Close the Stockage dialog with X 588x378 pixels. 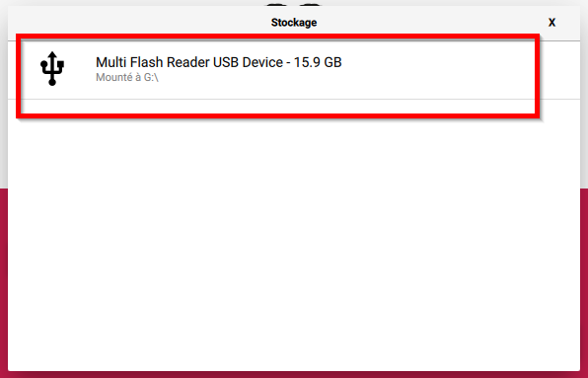pos(551,23)
